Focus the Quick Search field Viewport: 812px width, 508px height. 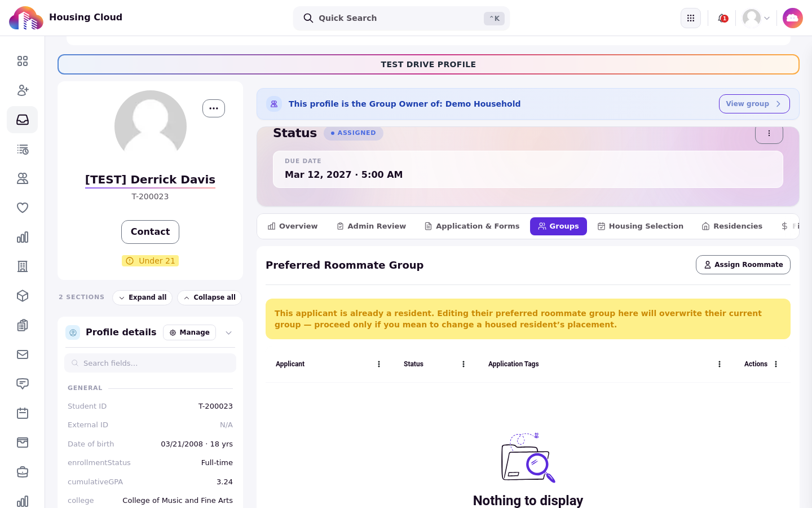click(x=401, y=18)
